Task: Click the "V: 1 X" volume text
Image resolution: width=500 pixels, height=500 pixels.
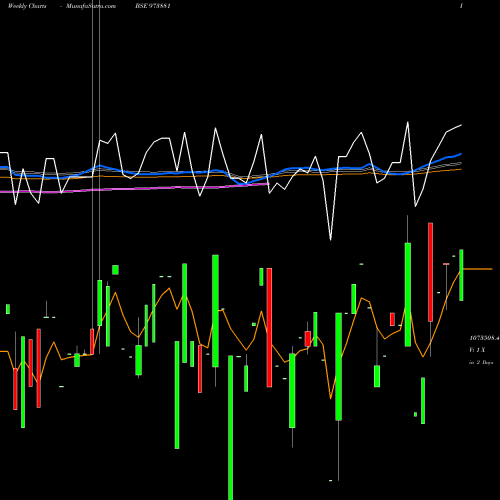Action: [477, 350]
